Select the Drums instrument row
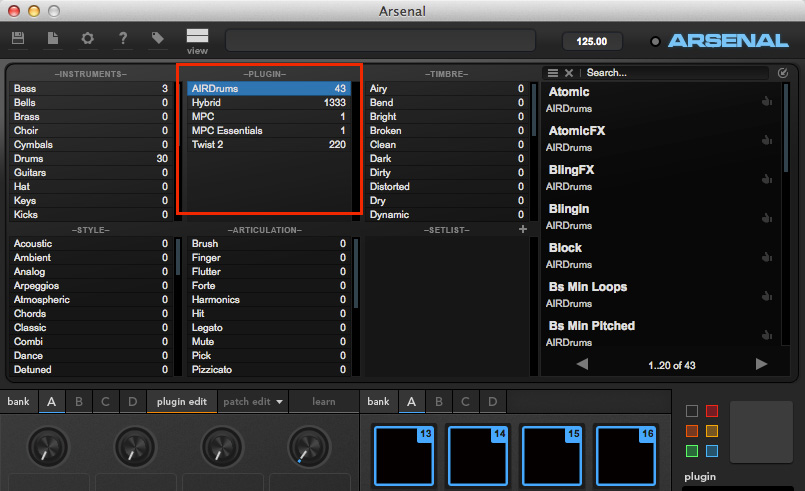Image resolution: width=805 pixels, height=491 pixels. [90, 159]
